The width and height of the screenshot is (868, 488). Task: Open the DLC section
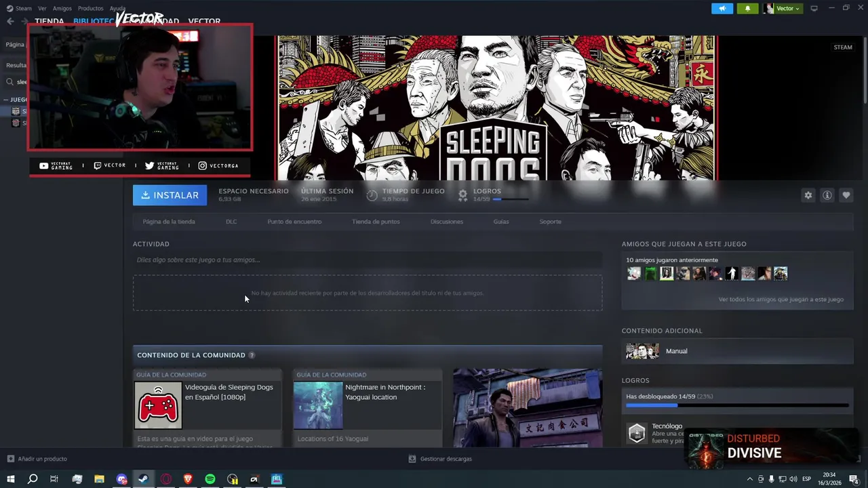click(231, 222)
